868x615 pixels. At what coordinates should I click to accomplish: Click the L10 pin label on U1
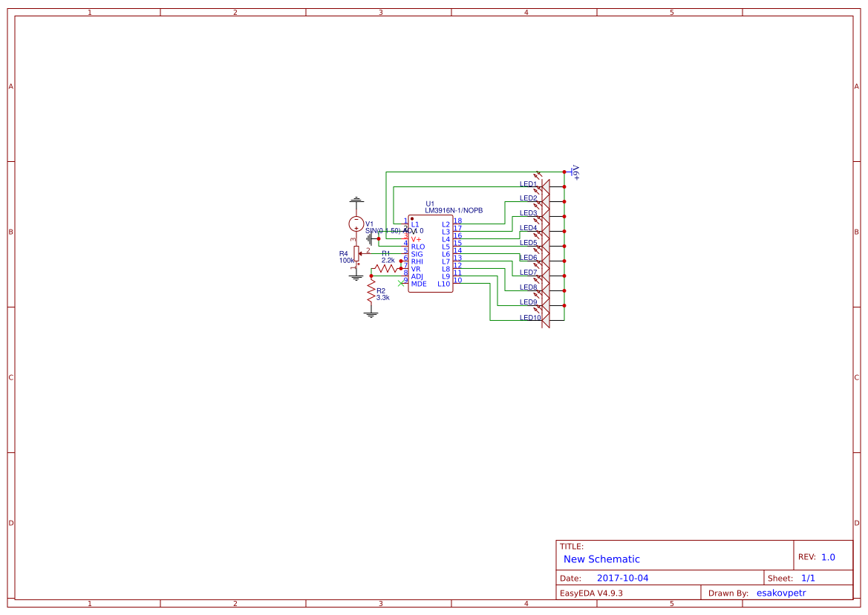pos(443,284)
